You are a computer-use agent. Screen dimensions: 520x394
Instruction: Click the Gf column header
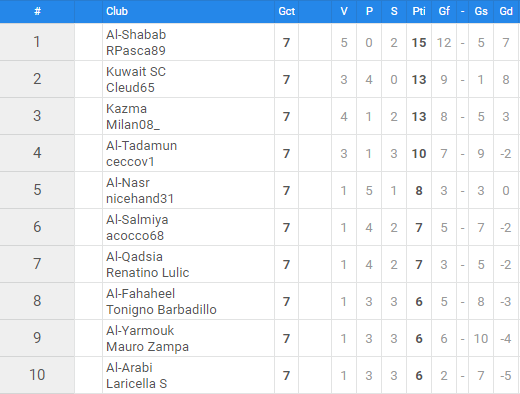click(444, 11)
